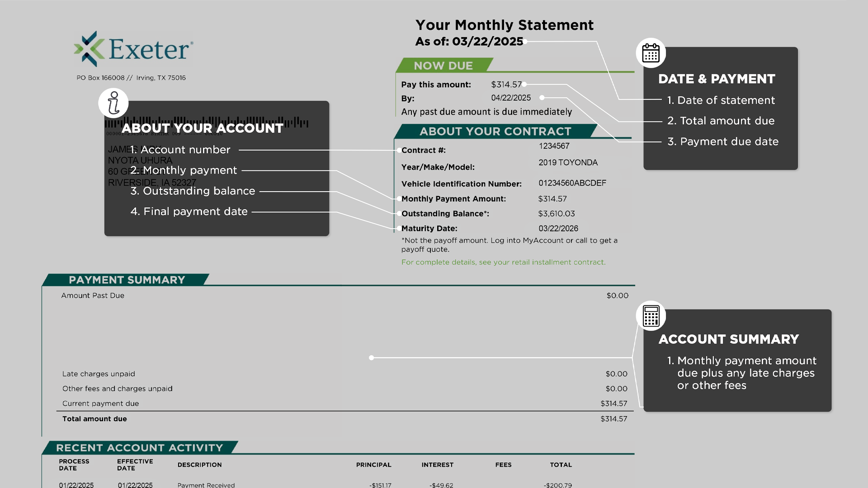The height and width of the screenshot is (488, 868).
Task: Click the ABOUT YOUR CONTRACT header
Action: pyautogui.click(x=495, y=131)
